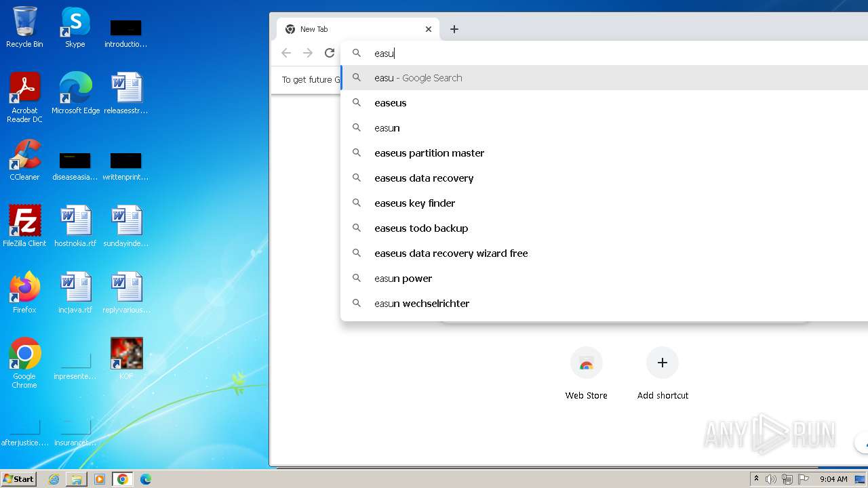Viewport: 868px width, 488px height.
Task: Choose the 'easun' suggestion
Action: (604, 128)
